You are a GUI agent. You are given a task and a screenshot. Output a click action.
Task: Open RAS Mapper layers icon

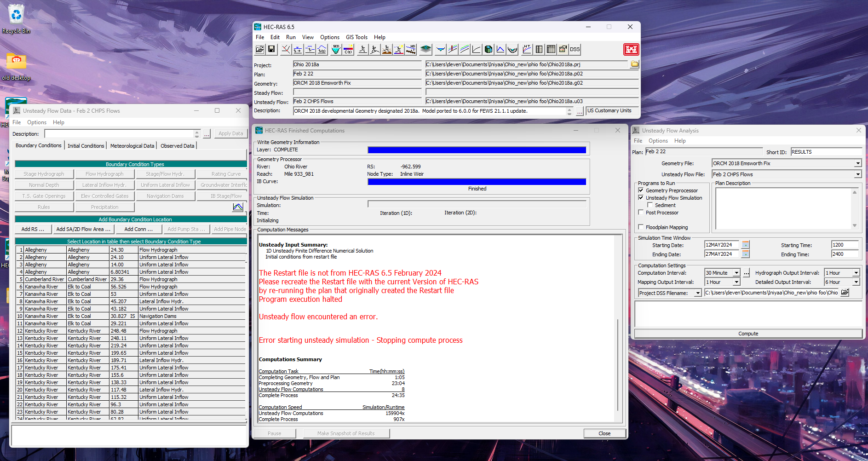426,49
